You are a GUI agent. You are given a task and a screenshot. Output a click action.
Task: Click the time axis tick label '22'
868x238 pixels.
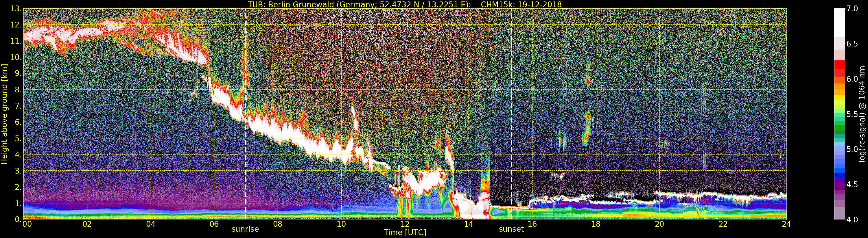point(723,224)
